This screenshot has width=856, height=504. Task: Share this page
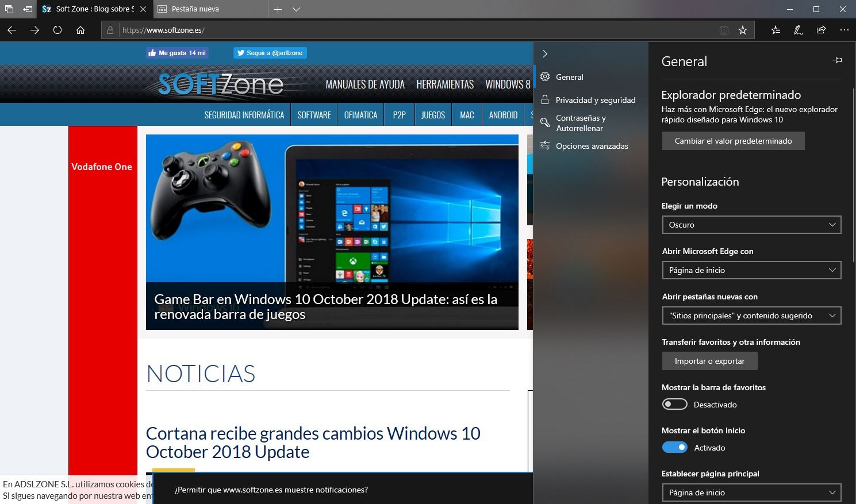821,30
